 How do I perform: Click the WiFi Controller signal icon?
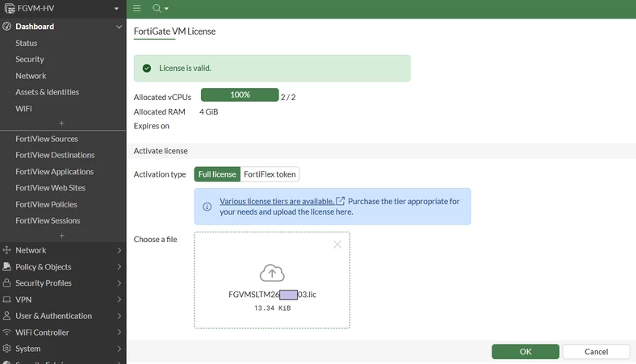[x=7, y=332]
